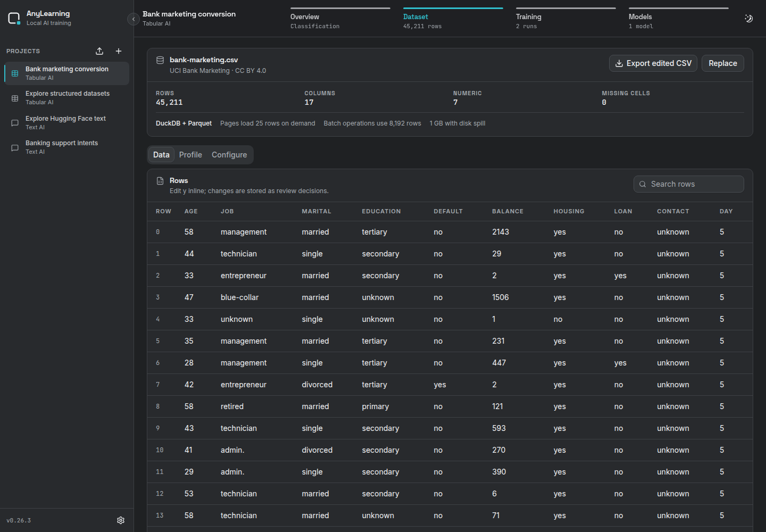Collapse the sidebar with the chevron button

pyautogui.click(x=134, y=19)
